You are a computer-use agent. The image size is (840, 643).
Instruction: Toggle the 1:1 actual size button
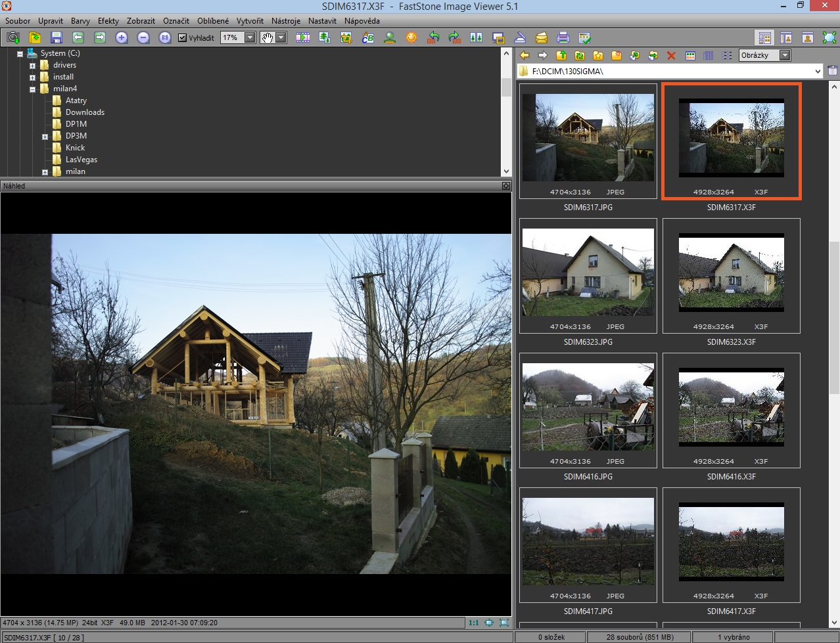pos(473,623)
